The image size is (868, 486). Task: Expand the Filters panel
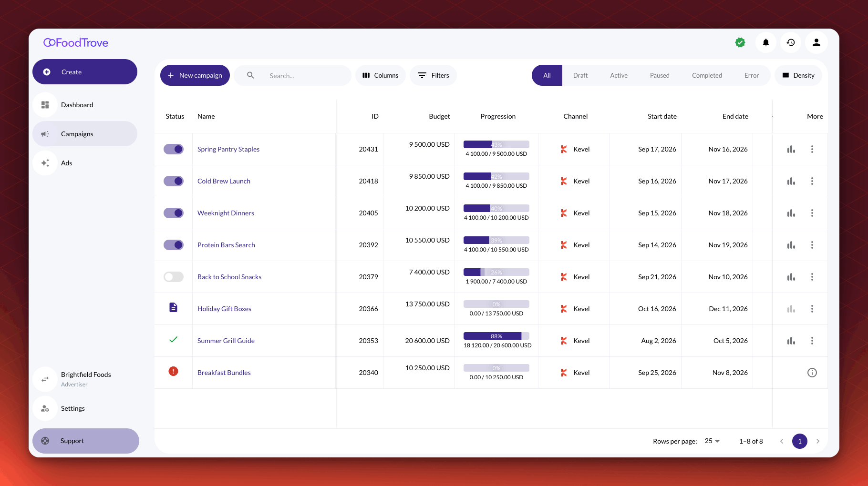(434, 75)
